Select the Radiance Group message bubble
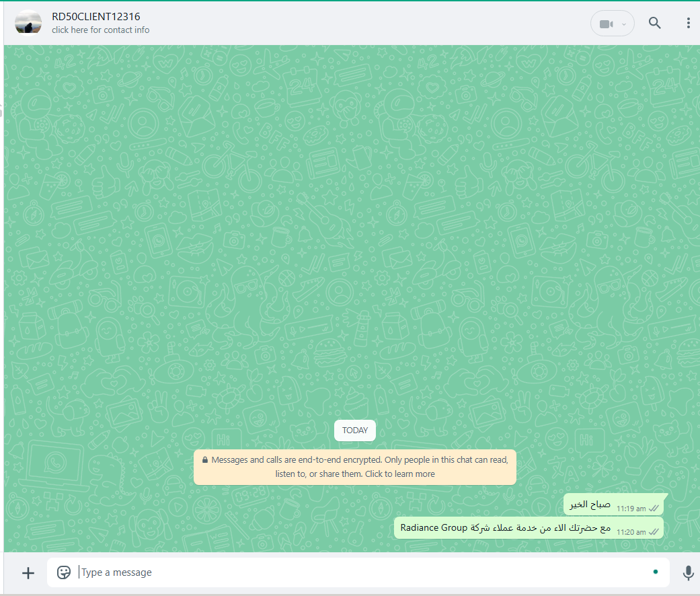The width and height of the screenshot is (700, 596). point(529,528)
